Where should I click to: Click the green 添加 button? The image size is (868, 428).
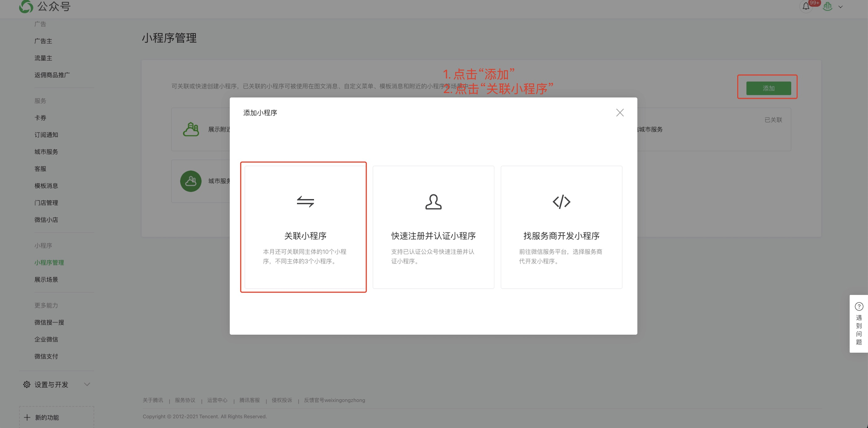[768, 88]
